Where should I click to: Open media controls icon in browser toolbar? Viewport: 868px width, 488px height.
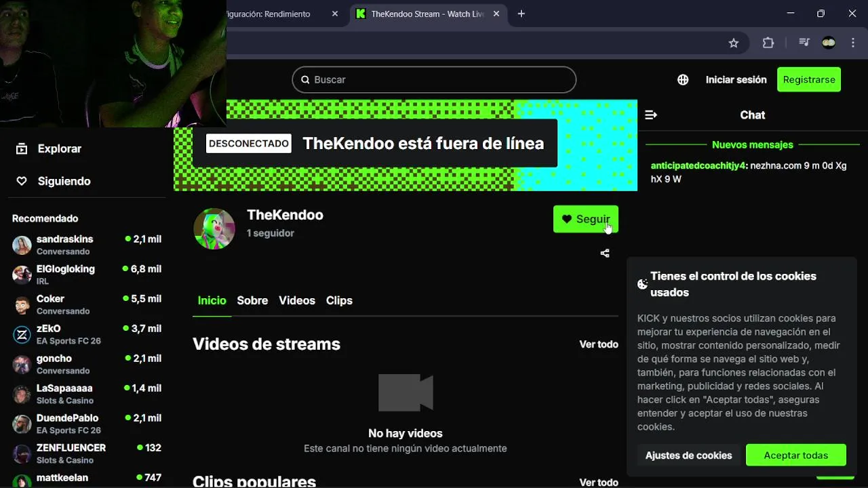point(804,43)
